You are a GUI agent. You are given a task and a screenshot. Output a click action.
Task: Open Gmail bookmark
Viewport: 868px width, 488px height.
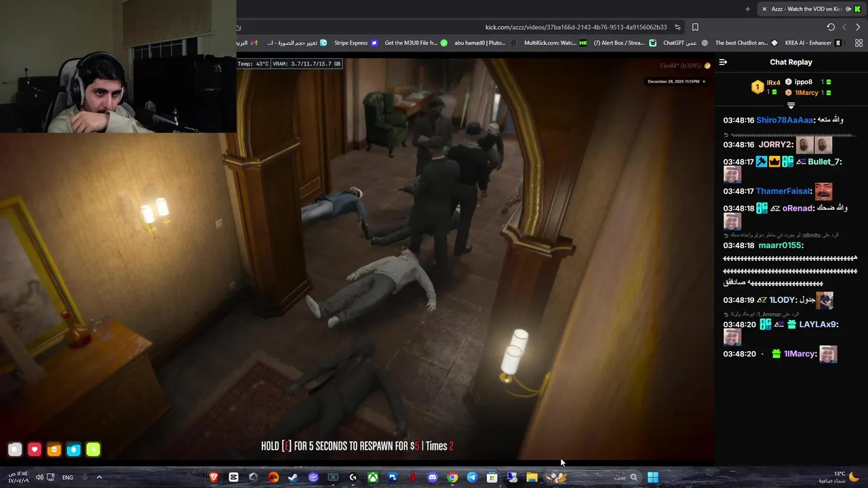[x=246, y=43]
